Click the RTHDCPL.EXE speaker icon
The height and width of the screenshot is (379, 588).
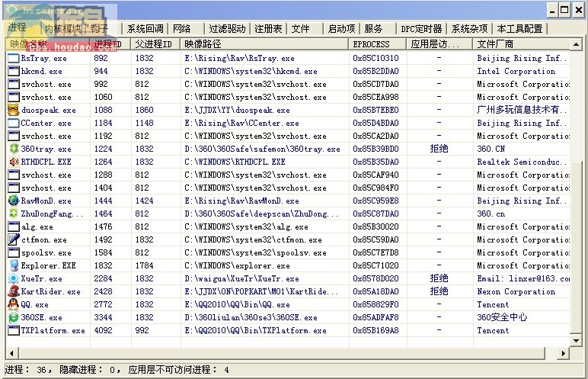14,162
